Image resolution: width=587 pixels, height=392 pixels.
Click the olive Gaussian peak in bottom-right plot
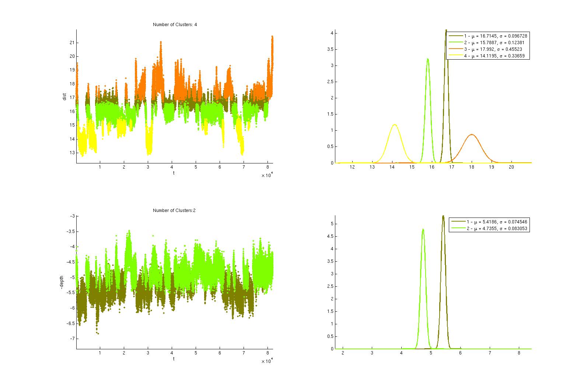443,216
